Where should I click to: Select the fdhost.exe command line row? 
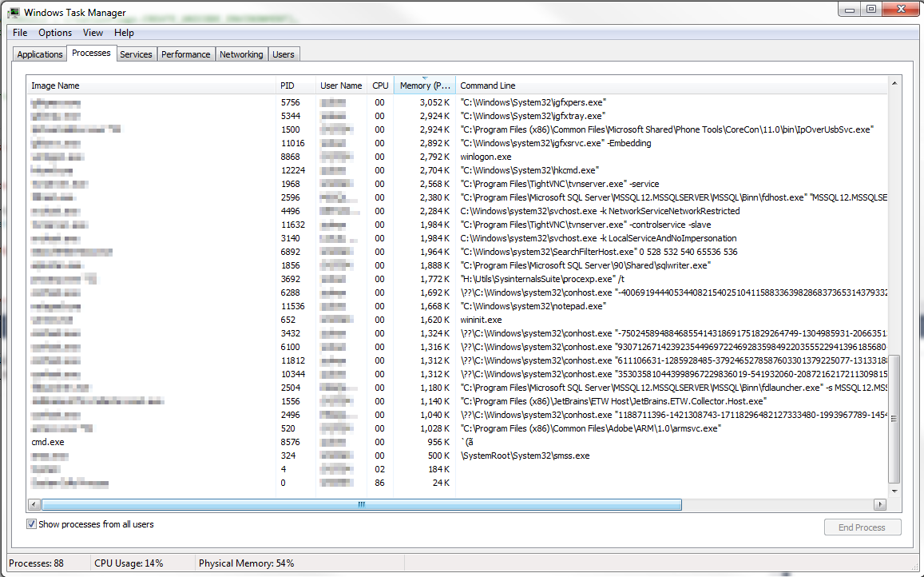point(458,197)
